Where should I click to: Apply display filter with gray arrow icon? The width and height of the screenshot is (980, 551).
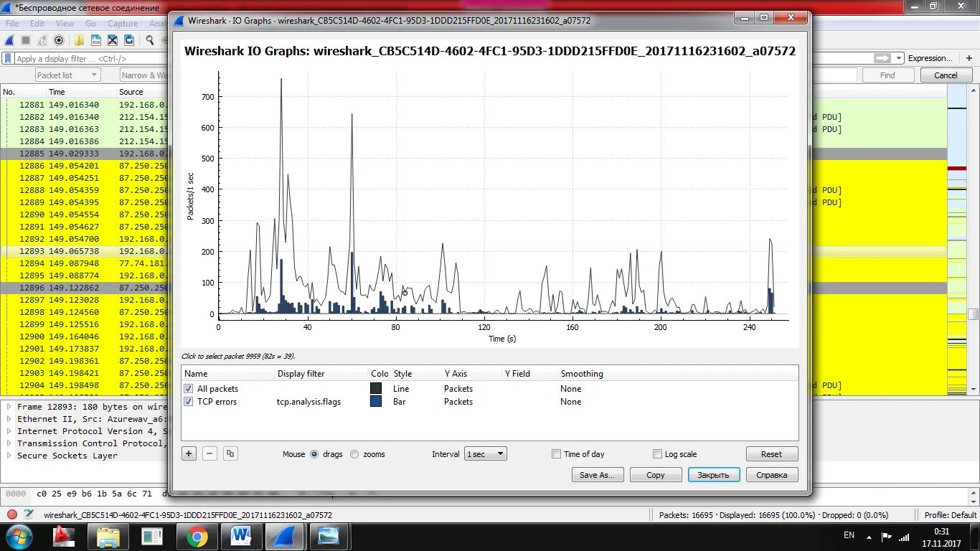[x=882, y=58]
